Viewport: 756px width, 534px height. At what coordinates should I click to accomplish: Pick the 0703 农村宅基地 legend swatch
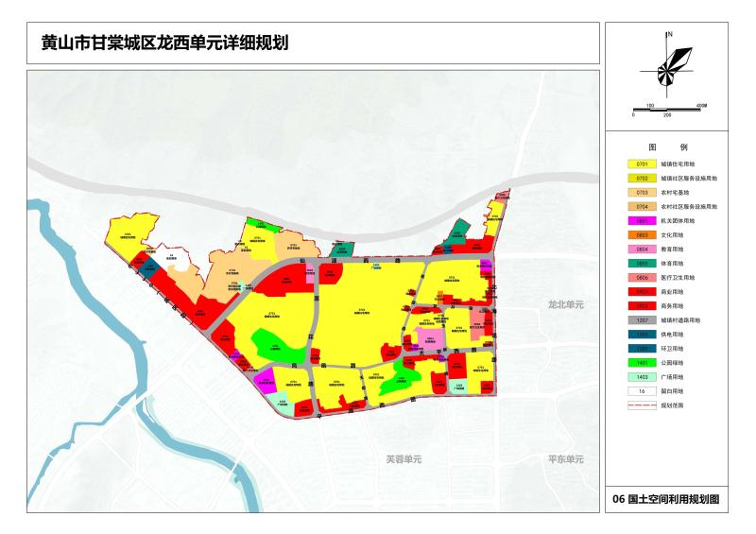point(642,192)
